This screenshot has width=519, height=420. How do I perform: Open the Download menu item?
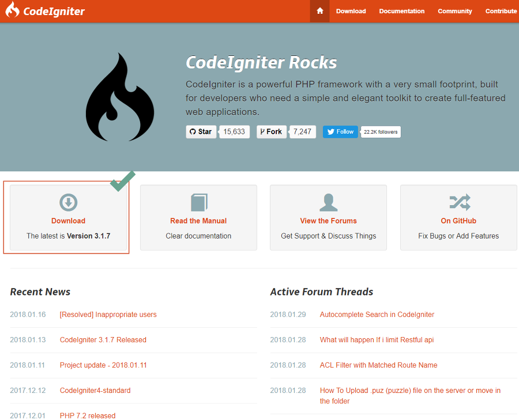pos(351,11)
